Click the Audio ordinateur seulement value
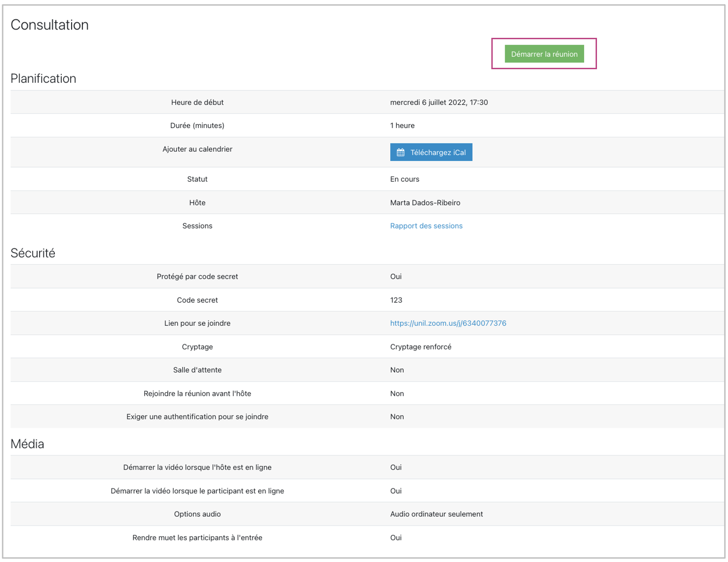 click(436, 514)
